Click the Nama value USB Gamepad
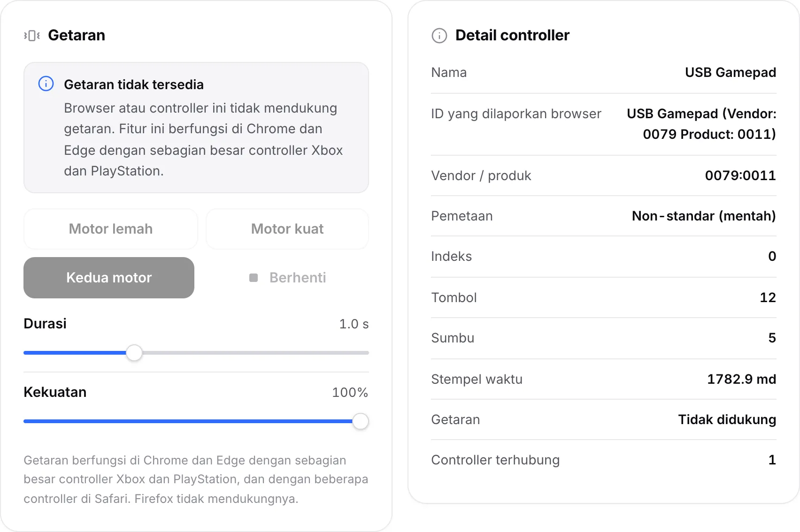 tap(731, 72)
